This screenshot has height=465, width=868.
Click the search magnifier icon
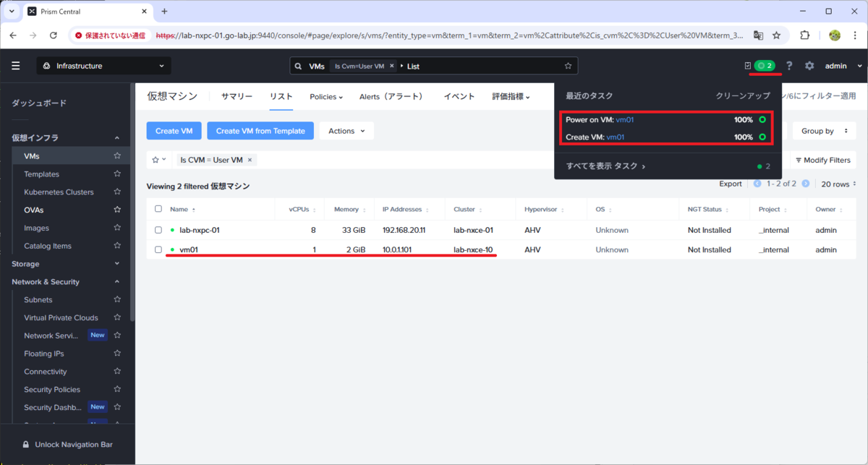pyautogui.click(x=298, y=66)
